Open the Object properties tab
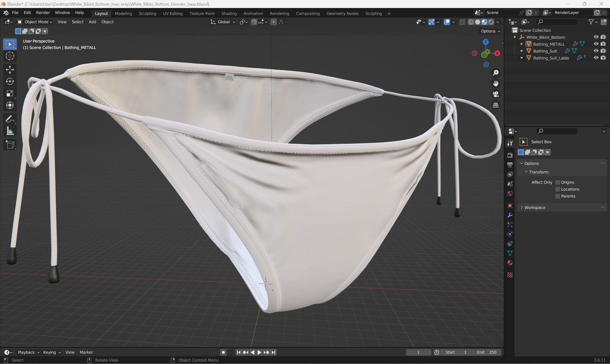This screenshot has width=610, height=364. coord(510,206)
